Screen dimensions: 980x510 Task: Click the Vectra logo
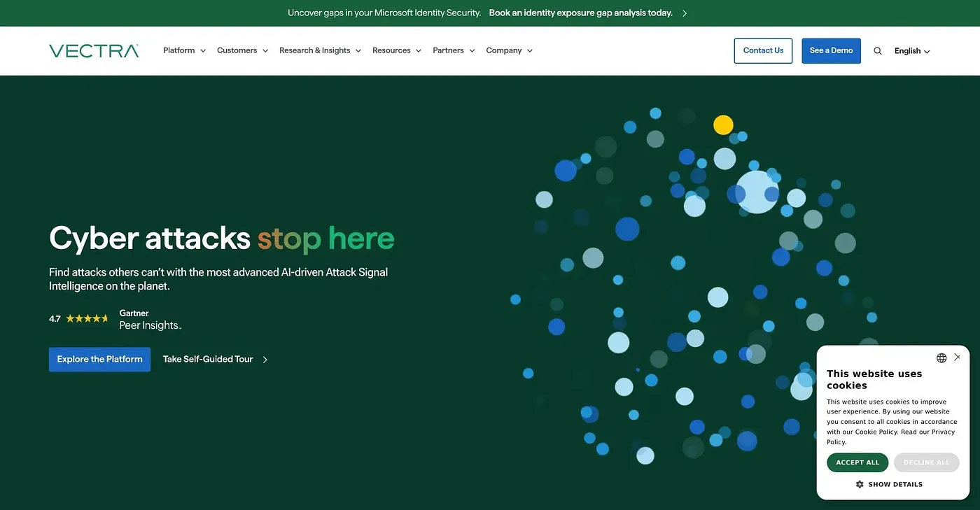click(94, 50)
